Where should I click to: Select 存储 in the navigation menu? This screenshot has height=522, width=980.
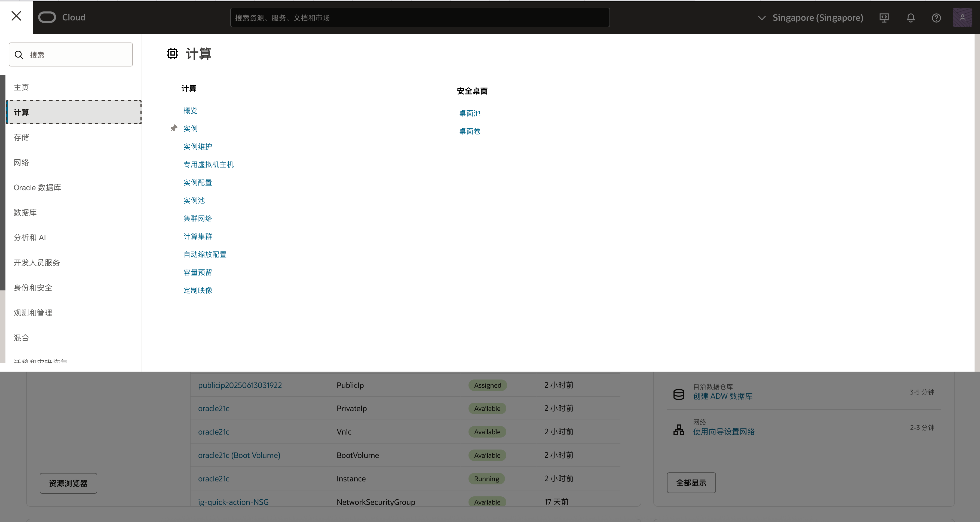21,138
